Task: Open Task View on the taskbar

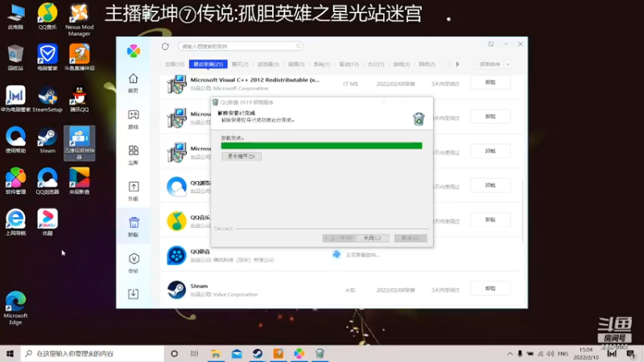Action: 195,354
